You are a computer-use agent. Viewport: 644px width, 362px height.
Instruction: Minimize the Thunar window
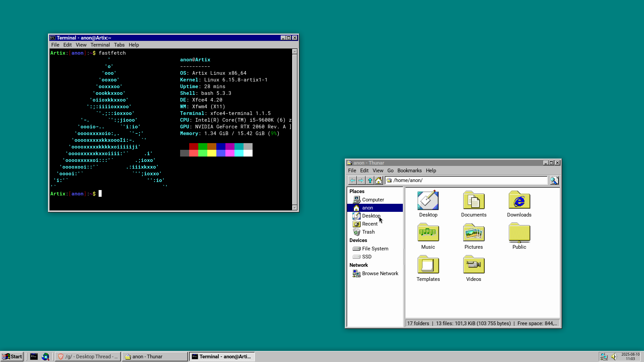point(546,163)
